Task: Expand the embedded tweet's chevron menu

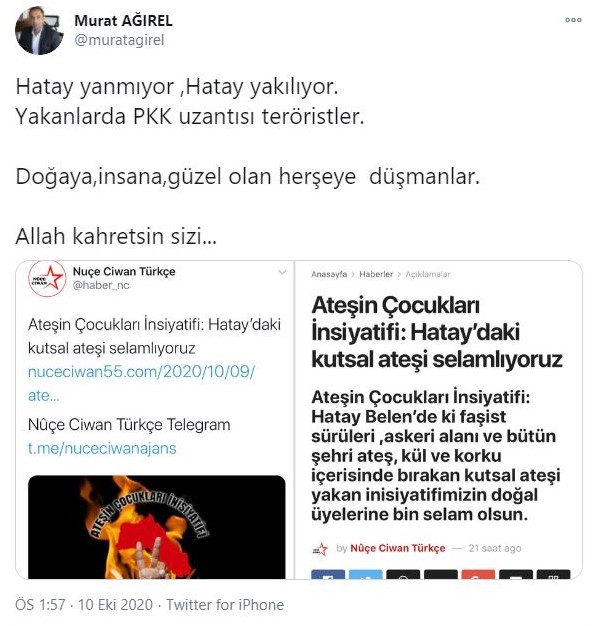Action: pyautogui.click(x=282, y=272)
